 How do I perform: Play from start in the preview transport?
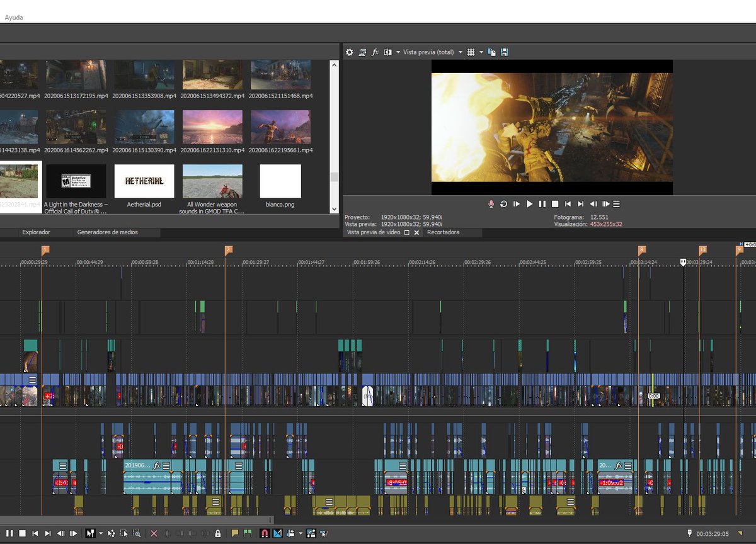[517, 204]
